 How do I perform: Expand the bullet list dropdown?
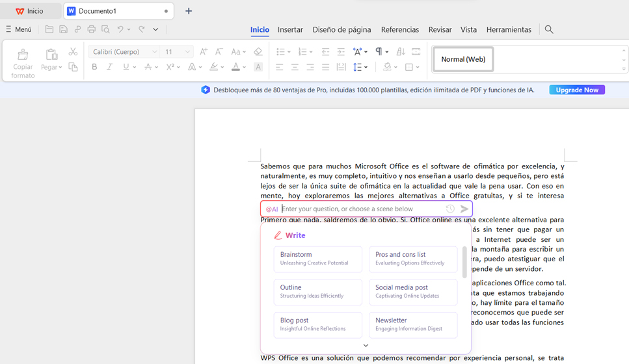pos(289,52)
